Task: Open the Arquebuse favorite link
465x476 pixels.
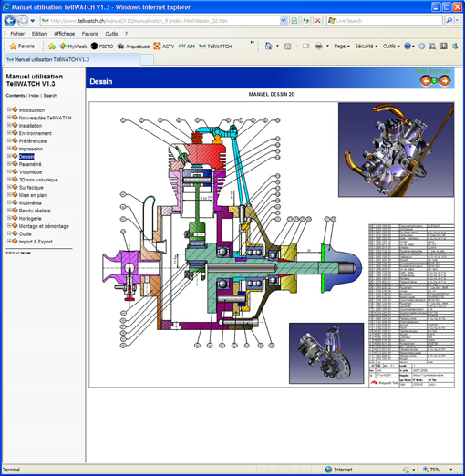Action: click(133, 47)
